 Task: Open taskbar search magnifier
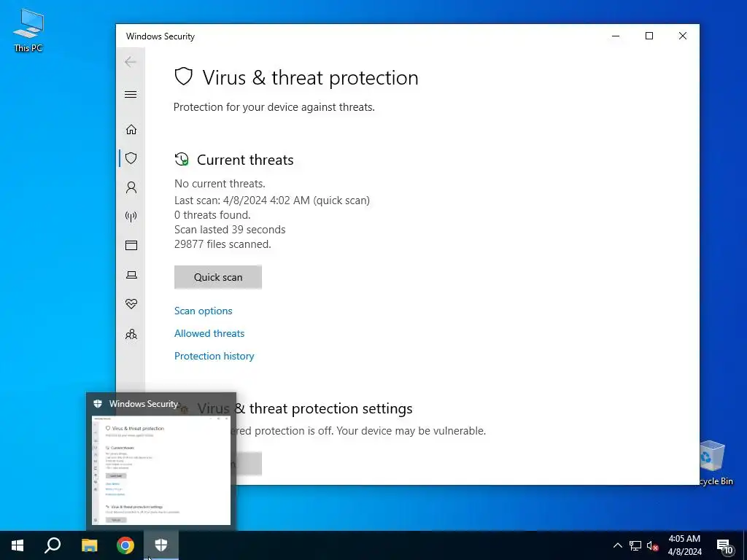pos(53,545)
